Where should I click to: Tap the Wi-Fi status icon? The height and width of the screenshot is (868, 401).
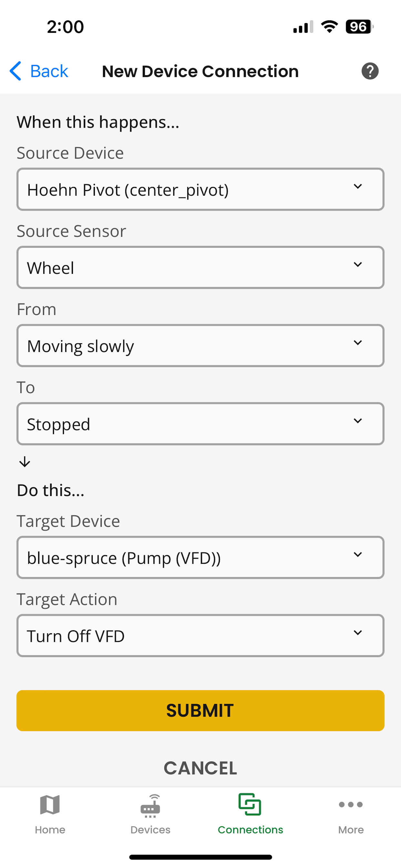coord(329,26)
